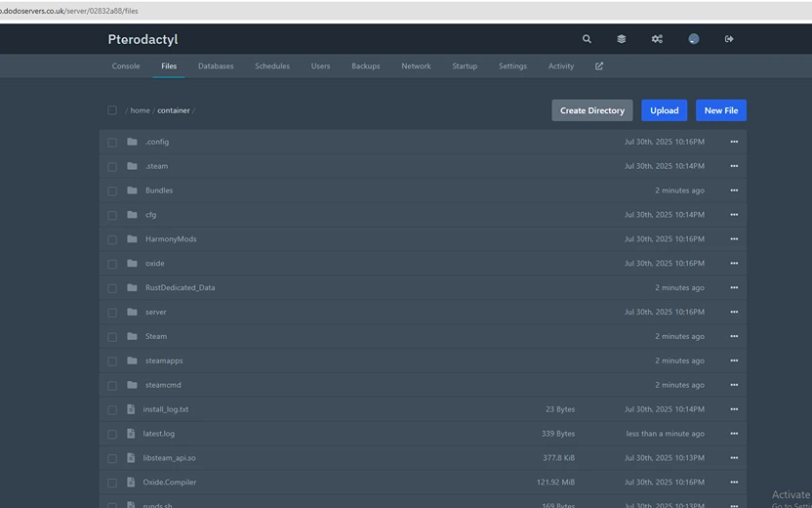This screenshot has height=508, width=812.
Task: Click the account avatar icon
Action: [x=693, y=39]
